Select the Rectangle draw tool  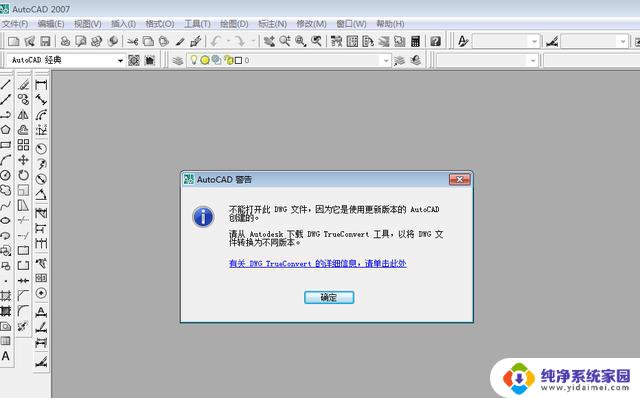(x=6, y=145)
